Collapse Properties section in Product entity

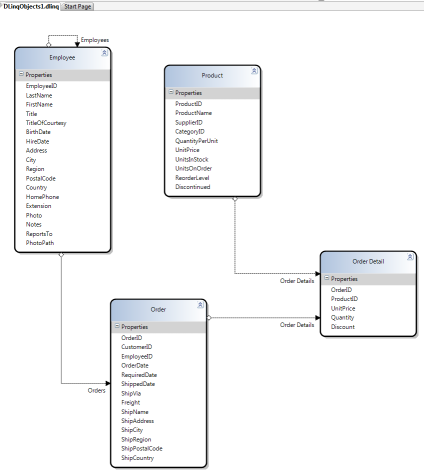(171, 92)
